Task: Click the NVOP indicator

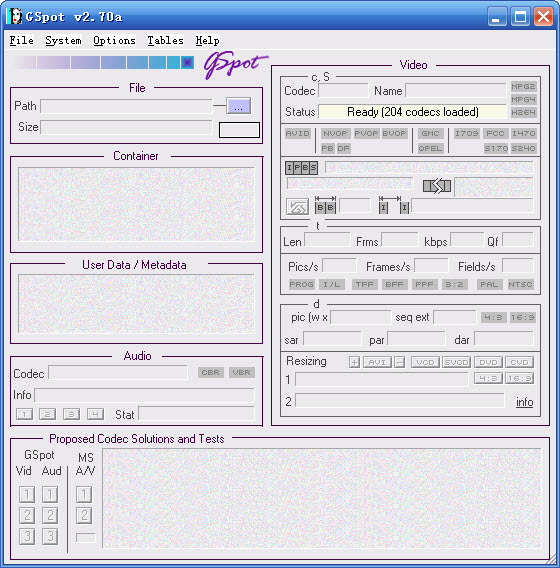Action: pos(335,133)
